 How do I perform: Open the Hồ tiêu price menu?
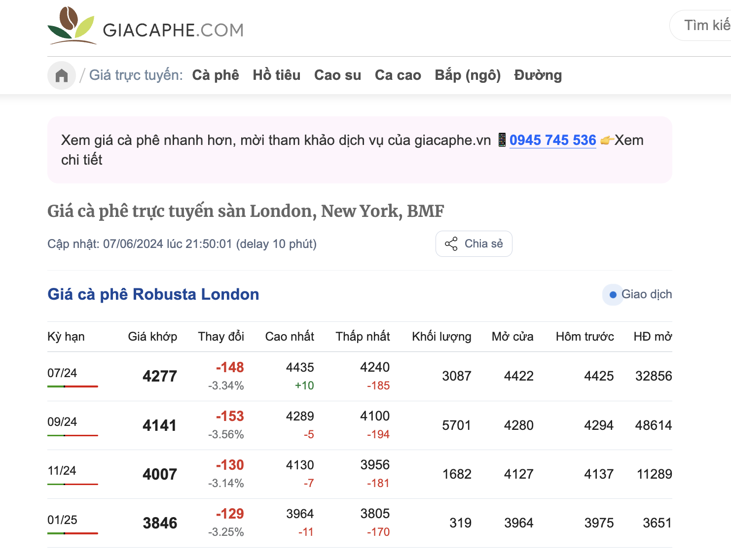277,75
